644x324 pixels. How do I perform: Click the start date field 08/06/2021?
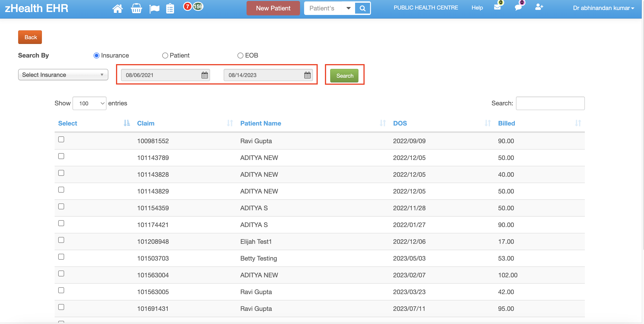[x=165, y=75]
